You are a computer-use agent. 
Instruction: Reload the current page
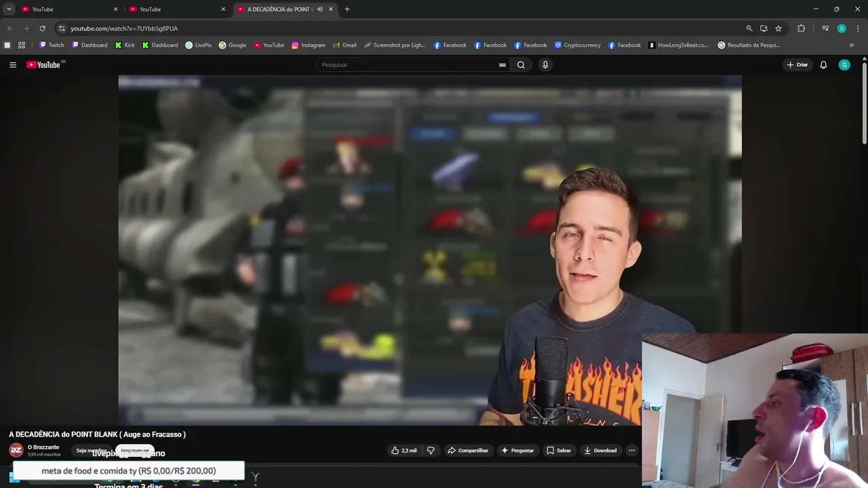pyautogui.click(x=42, y=28)
